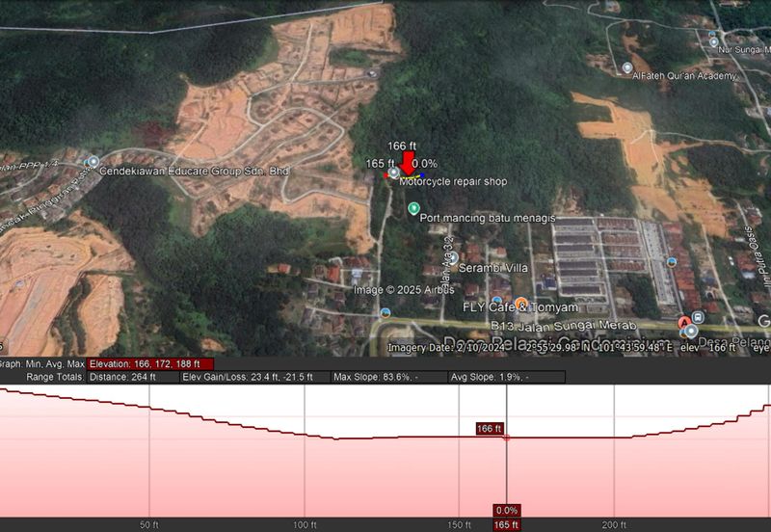Click the Cendekiawan Educare Group Sdn. Bhd label
The height and width of the screenshot is (532, 771).
point(194,172)
